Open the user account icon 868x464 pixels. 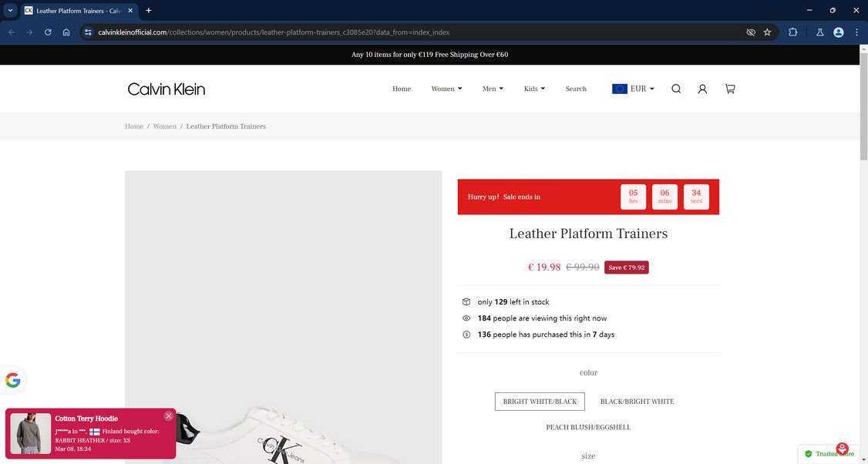click(x=702, y=89)
